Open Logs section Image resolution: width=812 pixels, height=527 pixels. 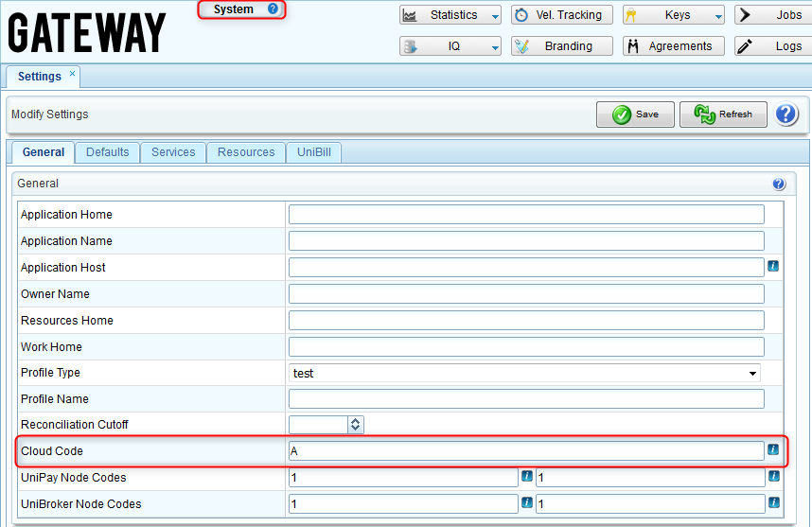click(x=773, y=46)
